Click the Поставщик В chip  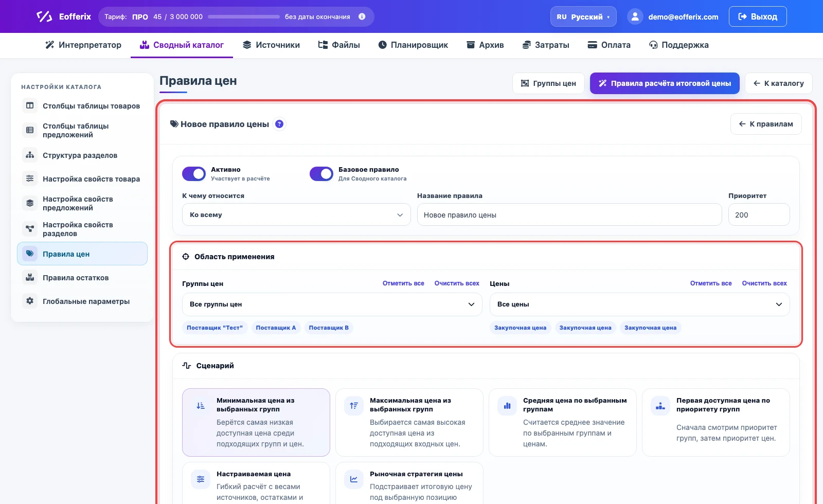(329, 328)
